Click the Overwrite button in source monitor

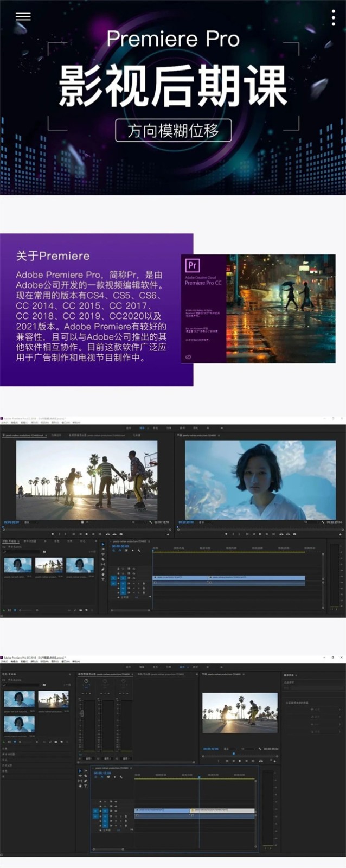(114, 534)
